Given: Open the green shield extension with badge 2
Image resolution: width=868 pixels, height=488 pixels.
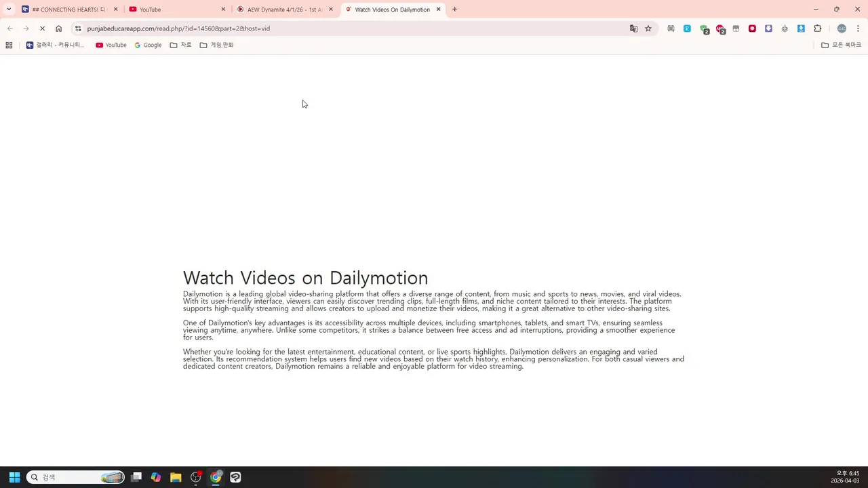Looking at the screenshot, I should click(704, 29).
